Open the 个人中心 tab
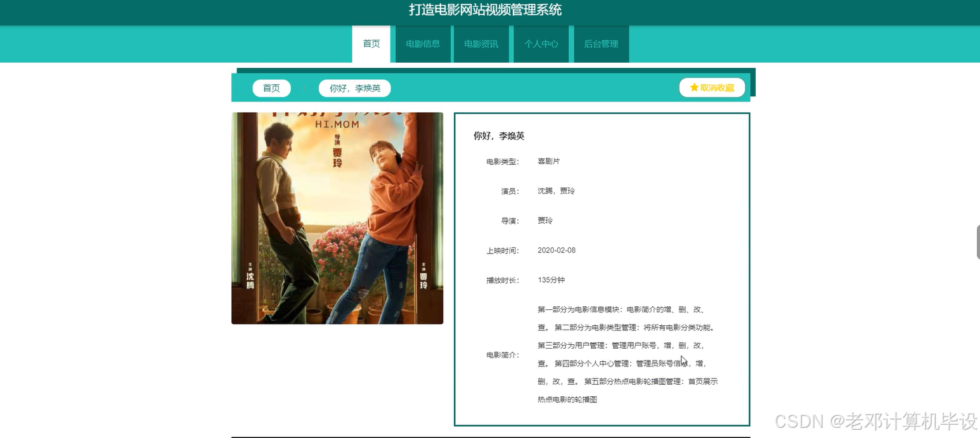 click(541, 44)
